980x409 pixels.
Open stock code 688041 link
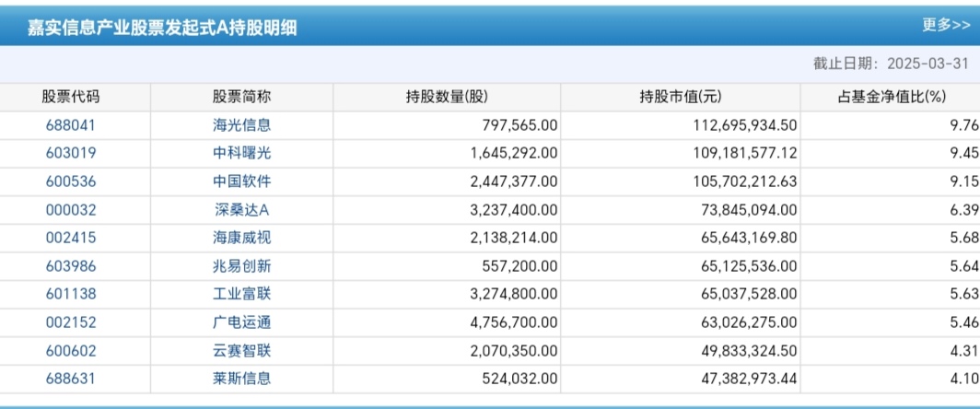pyautogui.click(x=71, y=125)
